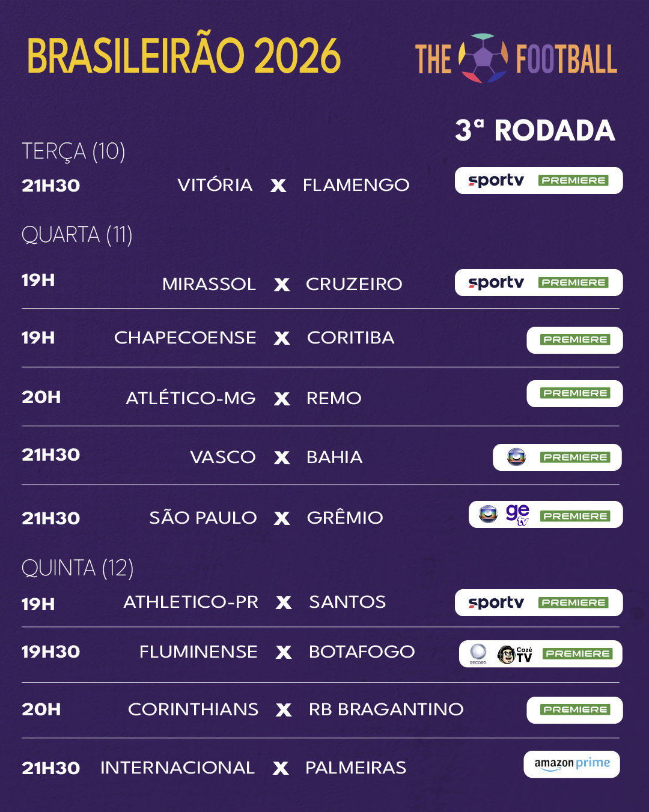This screenshot has height=812, width=649.
Task: Click the 3ª RODADA heading
Action: pos(535,130)
